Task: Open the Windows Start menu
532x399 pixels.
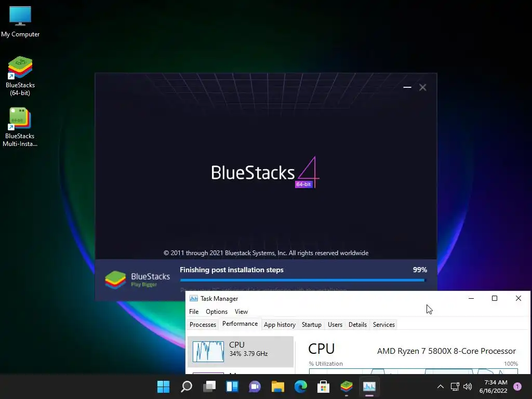Action: point(163,387)
